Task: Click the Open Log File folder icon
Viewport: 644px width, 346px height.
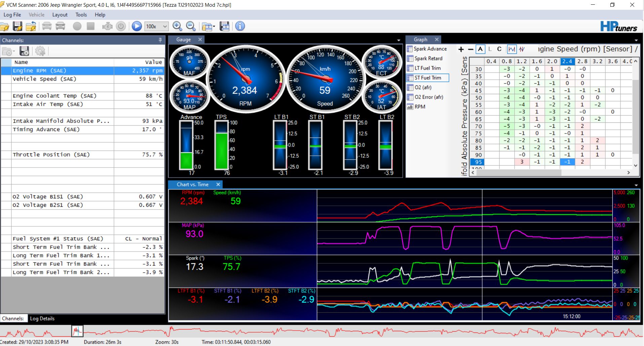Action: click(x=5, y=26)
